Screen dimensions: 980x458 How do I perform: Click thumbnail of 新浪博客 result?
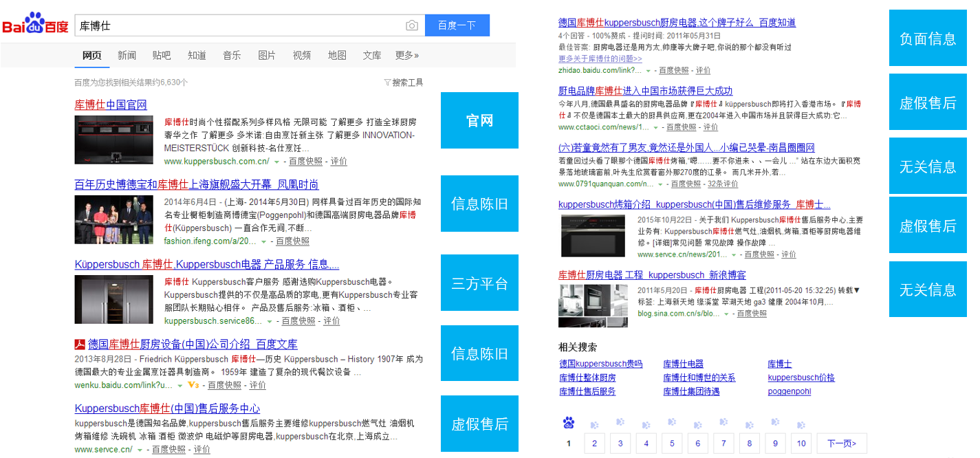click(592, 305)
